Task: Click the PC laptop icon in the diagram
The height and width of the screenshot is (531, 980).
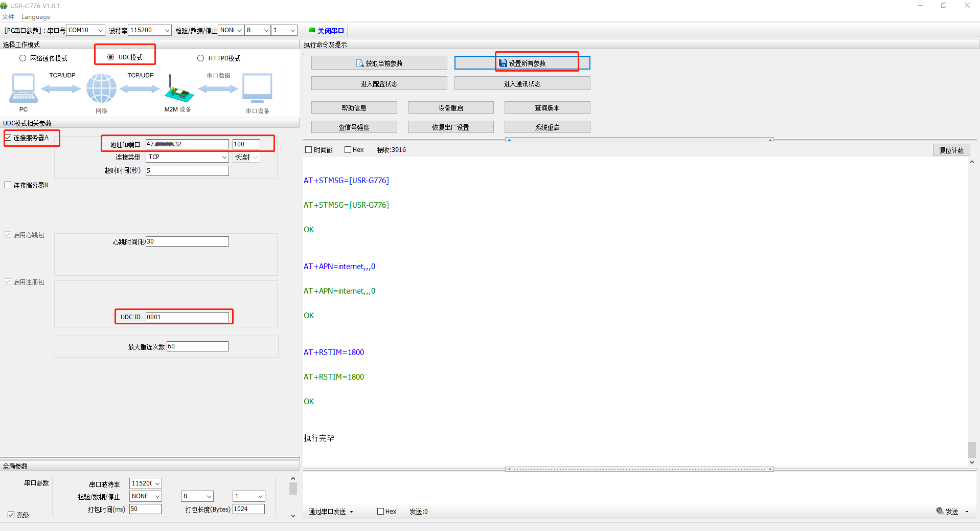Action: [x=24, y=88]
